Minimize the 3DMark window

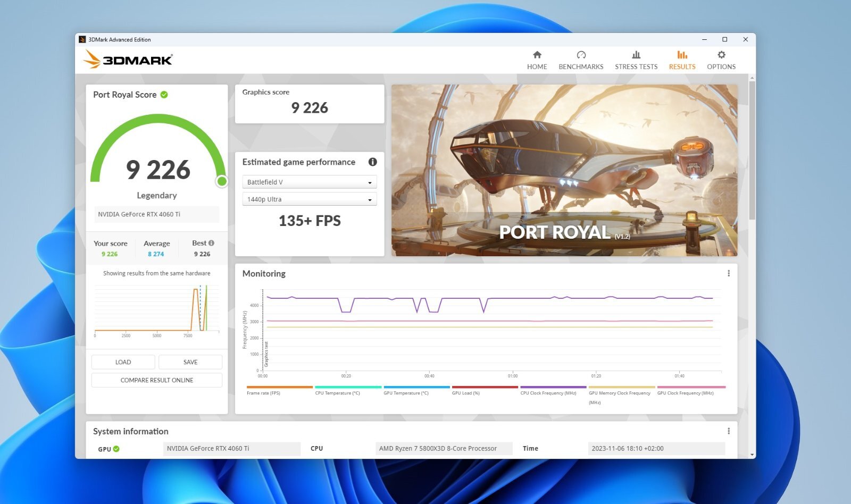(x=704, y=39)
